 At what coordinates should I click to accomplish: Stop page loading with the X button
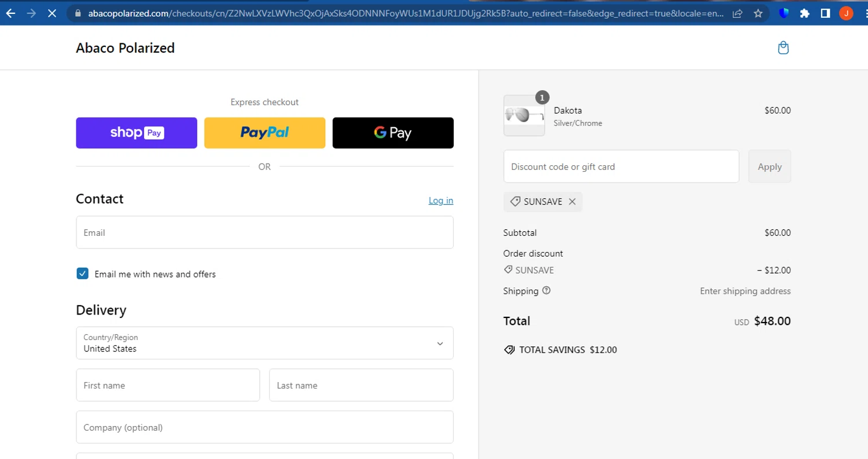52,13
